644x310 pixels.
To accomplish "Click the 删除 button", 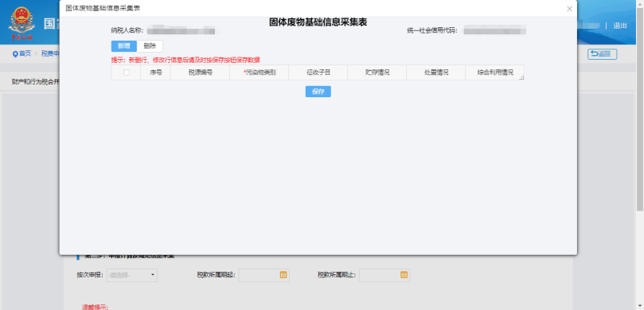I will pos(150,46).
